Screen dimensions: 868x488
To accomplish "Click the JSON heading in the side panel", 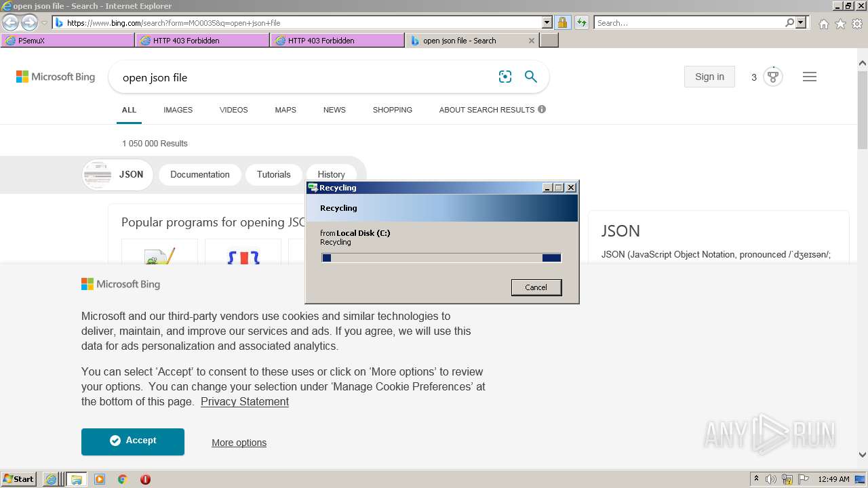I will click(620, 231).
